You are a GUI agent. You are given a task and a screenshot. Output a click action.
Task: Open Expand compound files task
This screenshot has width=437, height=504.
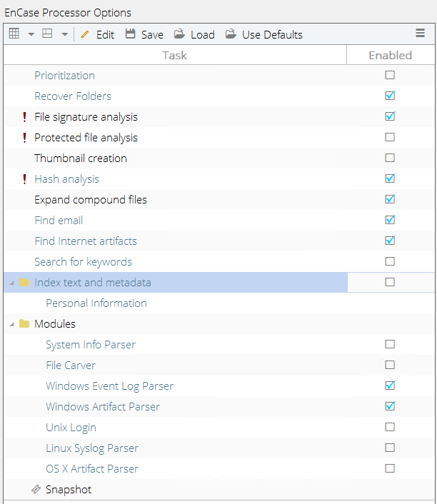tap(91, 200)
